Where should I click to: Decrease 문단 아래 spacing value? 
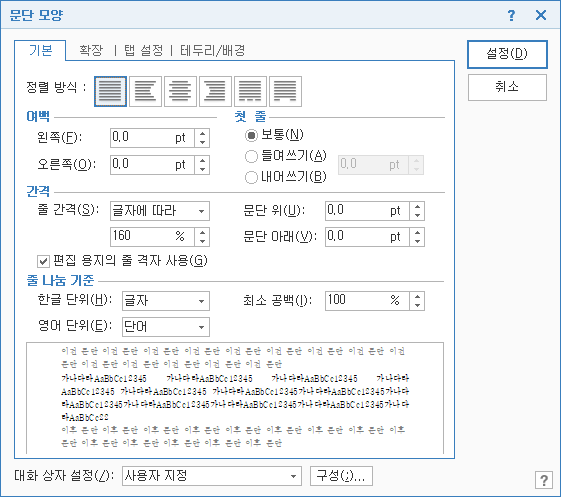coord(417,241)
